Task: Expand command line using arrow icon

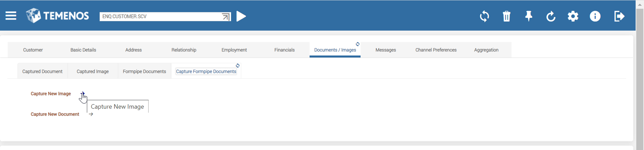Action: point(226,17)
